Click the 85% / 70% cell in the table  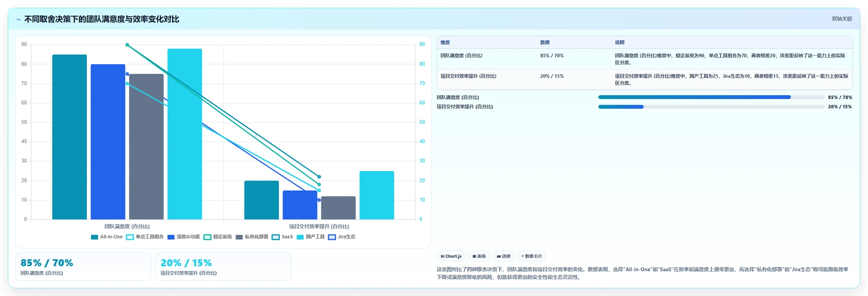[552, 56]
